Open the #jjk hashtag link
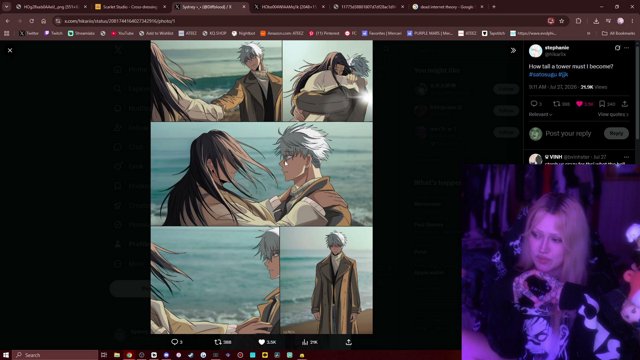This screenshot has height=360, width=640. click(x=563, y=74)
